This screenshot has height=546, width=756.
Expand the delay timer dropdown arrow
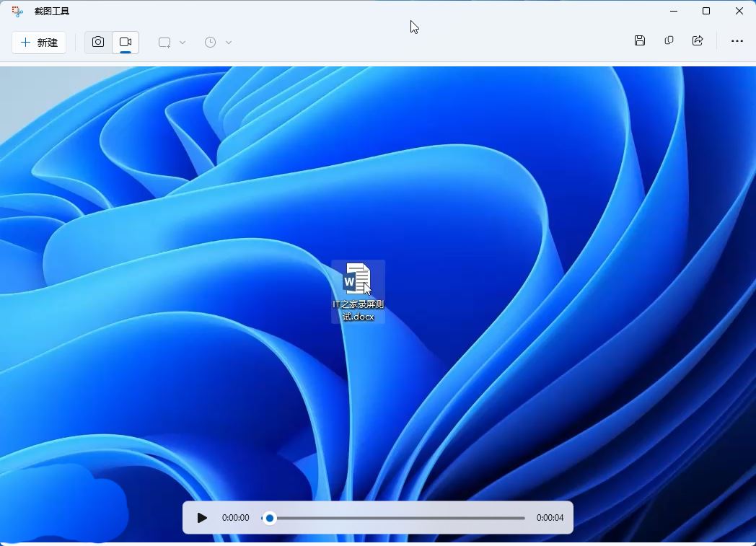pyautogui.click(x=229, y=43)
